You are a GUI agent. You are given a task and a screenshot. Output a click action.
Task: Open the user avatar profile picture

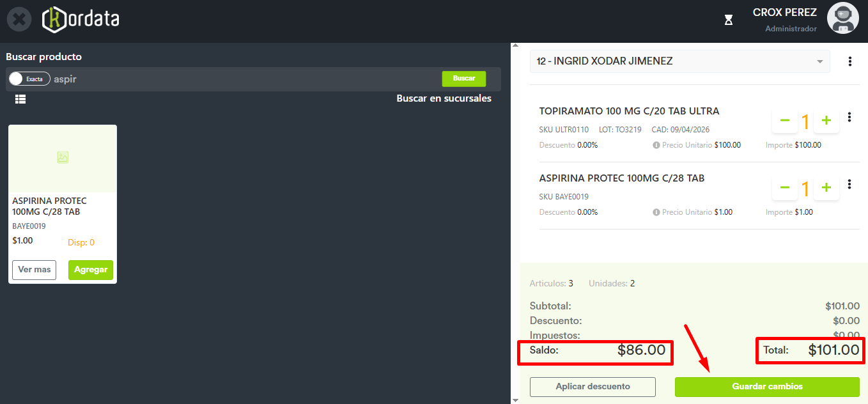tap(842, 19)
